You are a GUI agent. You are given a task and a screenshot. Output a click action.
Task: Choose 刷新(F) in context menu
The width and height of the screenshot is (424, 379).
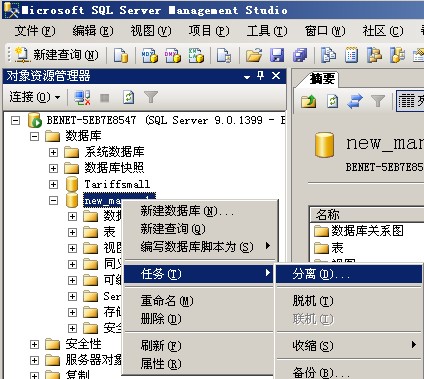(199, 346)
